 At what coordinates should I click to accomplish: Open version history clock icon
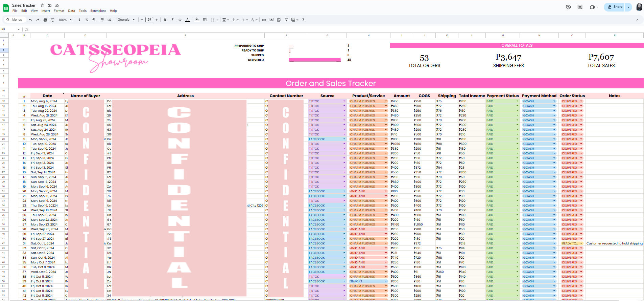[x=569, y=7]
